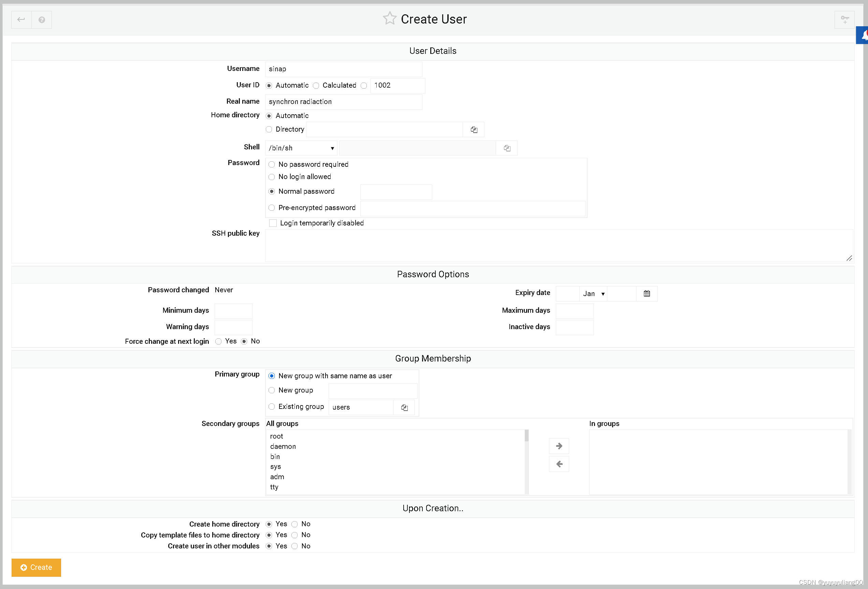Click the favorite star next to Create User
Viewport: 868px width, 589px height.
(389, 19)
